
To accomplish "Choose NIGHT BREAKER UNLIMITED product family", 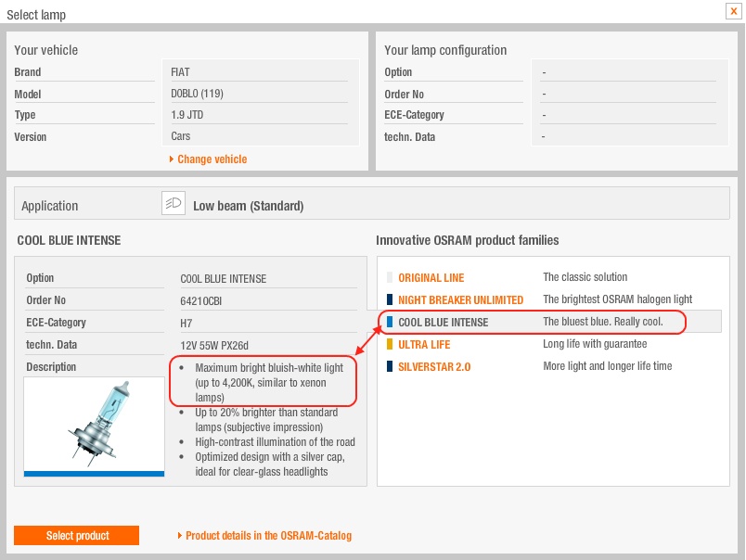I will click(x=460, y=300).
